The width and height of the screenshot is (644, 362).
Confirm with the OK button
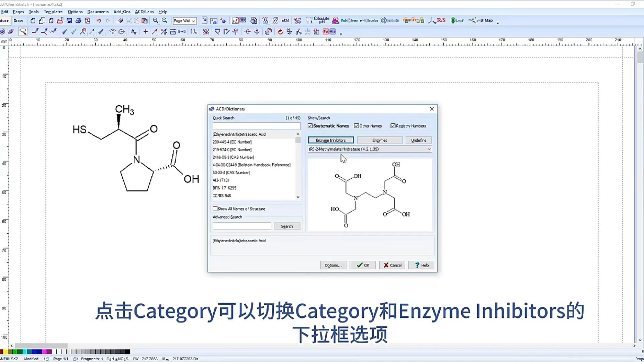click(363, 265)
